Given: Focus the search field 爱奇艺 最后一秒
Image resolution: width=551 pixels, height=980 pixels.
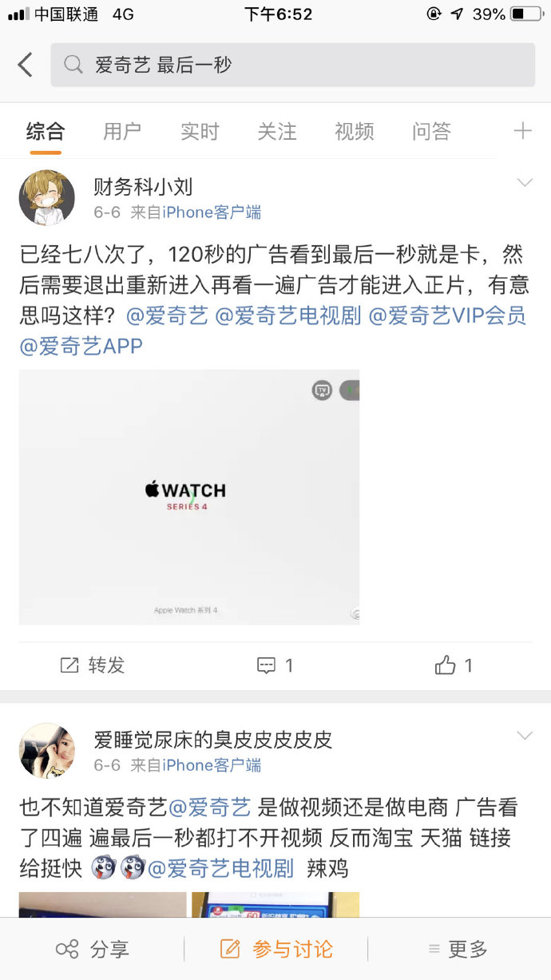Looking at the screenshot, I should 293,65.
